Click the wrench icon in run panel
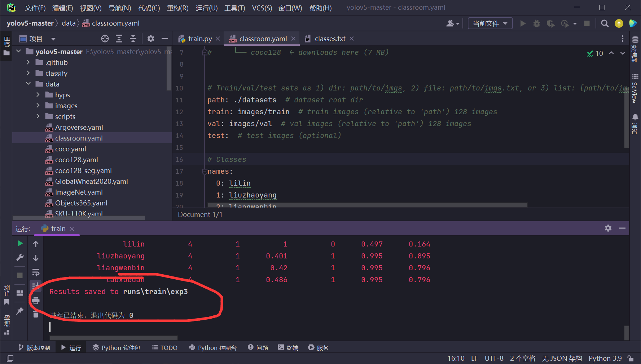Screen dimensions: 641x364 20,257
